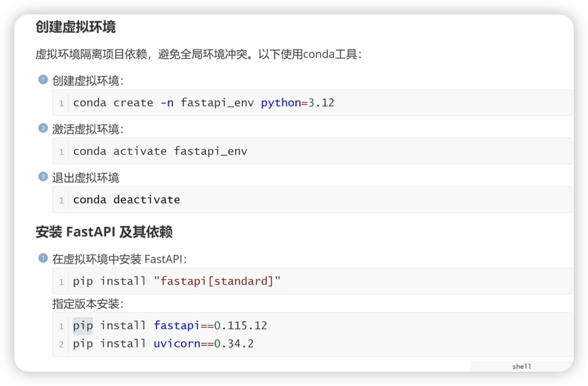
Task: Click the "创建虚拟环境" section heading
Action: 76,27
